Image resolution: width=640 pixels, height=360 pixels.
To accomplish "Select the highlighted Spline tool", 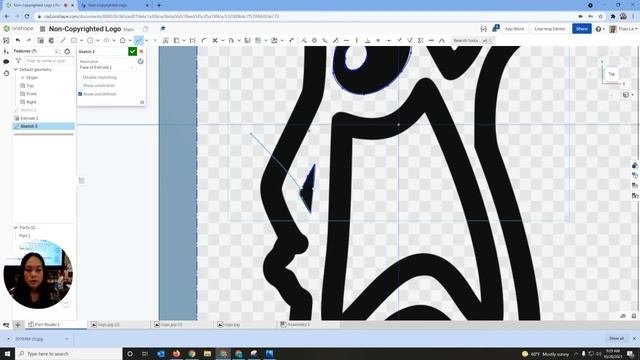I will coord(139,40).
